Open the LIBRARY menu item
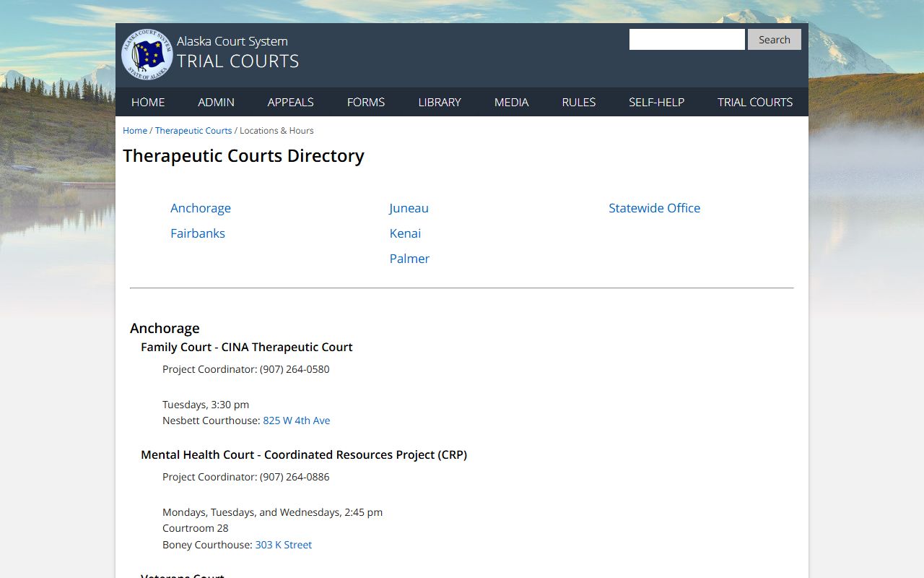The height and width of the screenshot is (578, 924). pos(440,102)
